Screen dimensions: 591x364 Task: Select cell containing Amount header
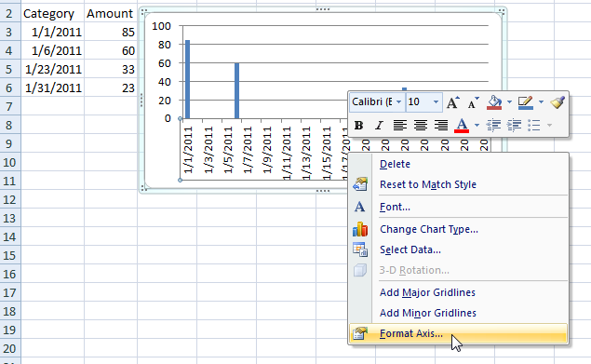[x=111, y=14]
